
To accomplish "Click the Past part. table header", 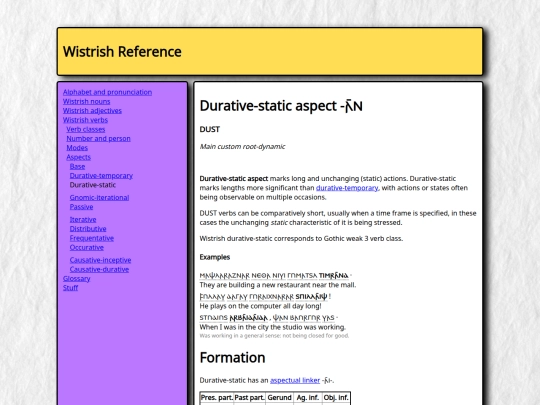I will (250, 398).
